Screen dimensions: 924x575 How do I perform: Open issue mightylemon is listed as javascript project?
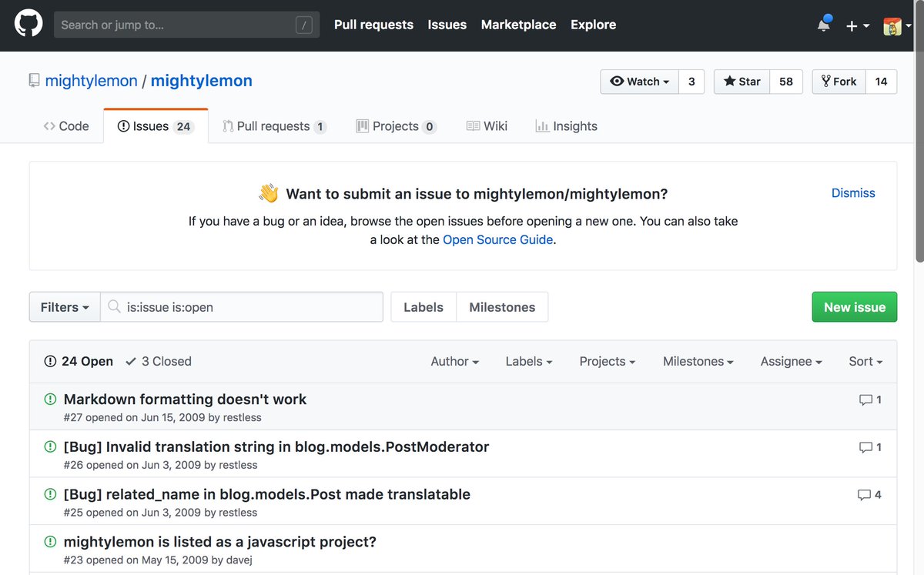coord(220,542)
